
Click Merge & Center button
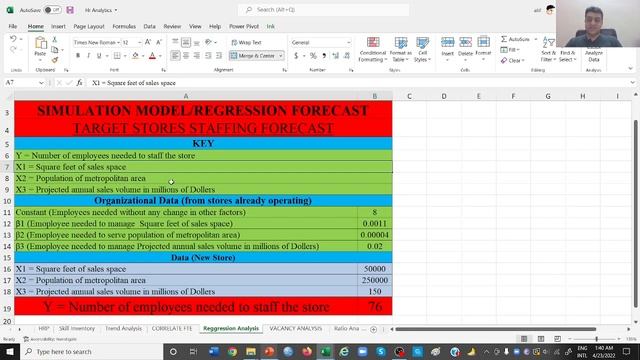(253, 56)
